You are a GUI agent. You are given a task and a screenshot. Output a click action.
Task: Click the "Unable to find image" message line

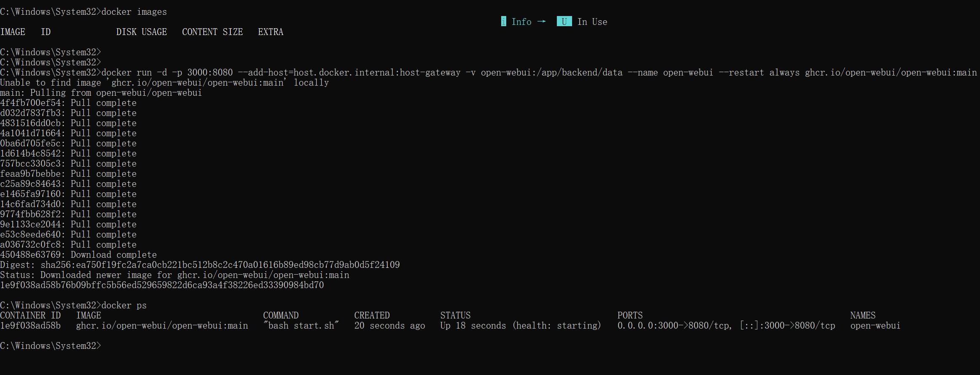[165, 83]
